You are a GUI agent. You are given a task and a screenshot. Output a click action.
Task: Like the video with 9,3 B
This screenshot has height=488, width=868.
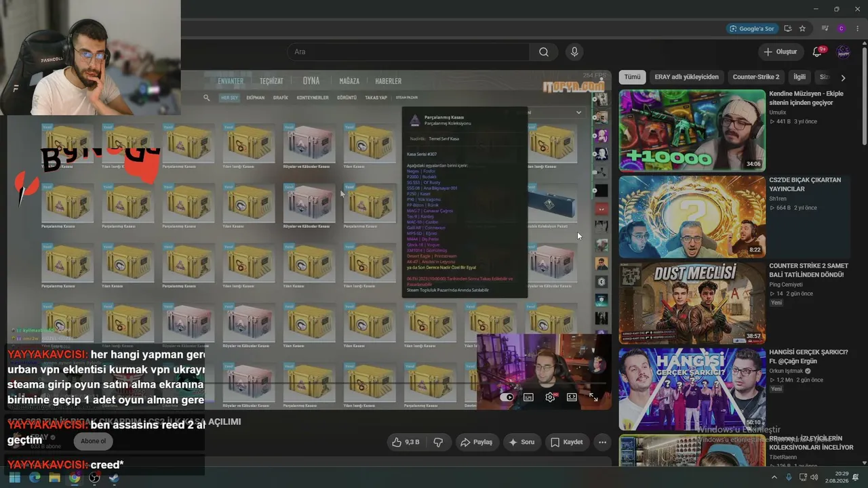(406, 442)
